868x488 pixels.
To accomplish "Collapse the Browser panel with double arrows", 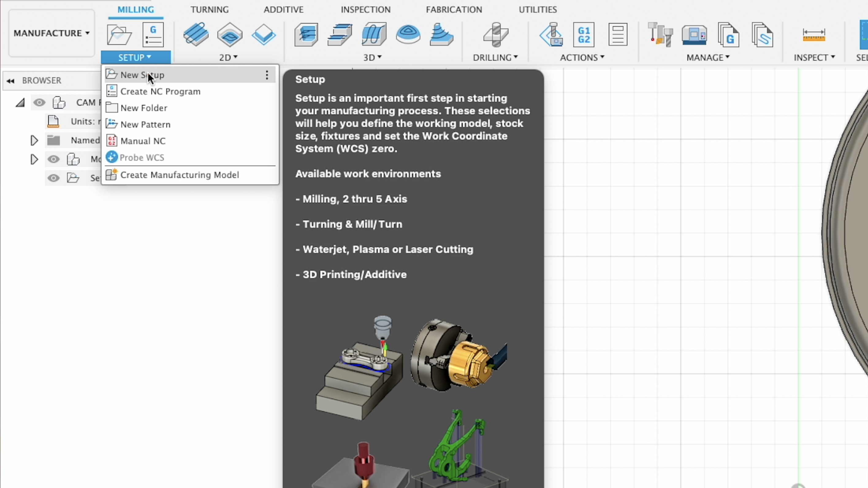I will (10, 81).
